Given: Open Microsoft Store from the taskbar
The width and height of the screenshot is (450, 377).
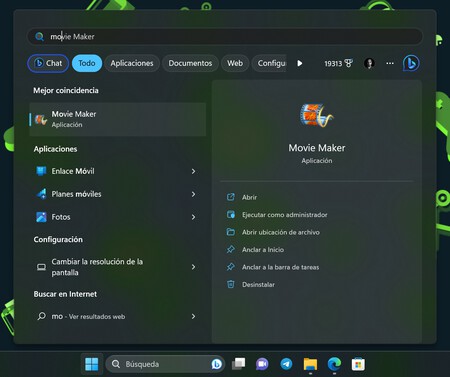Looking at the screenshot, I should [358, 364].
